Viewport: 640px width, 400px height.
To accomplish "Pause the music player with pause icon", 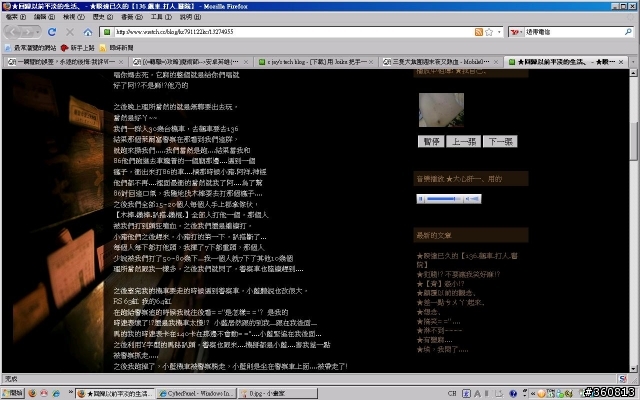I will 421,199.
